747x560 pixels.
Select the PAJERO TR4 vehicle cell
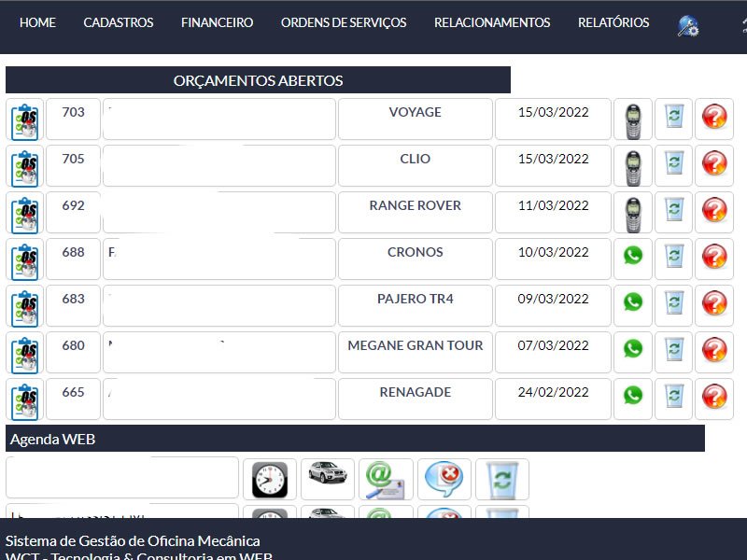pyautogui.click(x=415, y=306)
